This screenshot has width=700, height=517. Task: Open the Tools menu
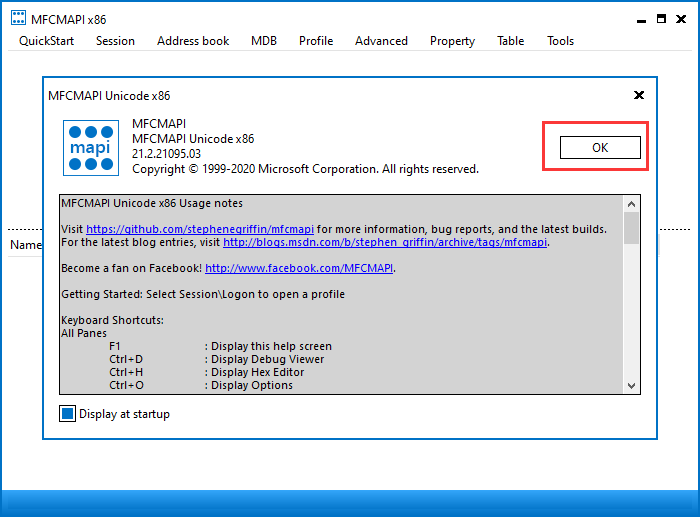pos(560,41)
